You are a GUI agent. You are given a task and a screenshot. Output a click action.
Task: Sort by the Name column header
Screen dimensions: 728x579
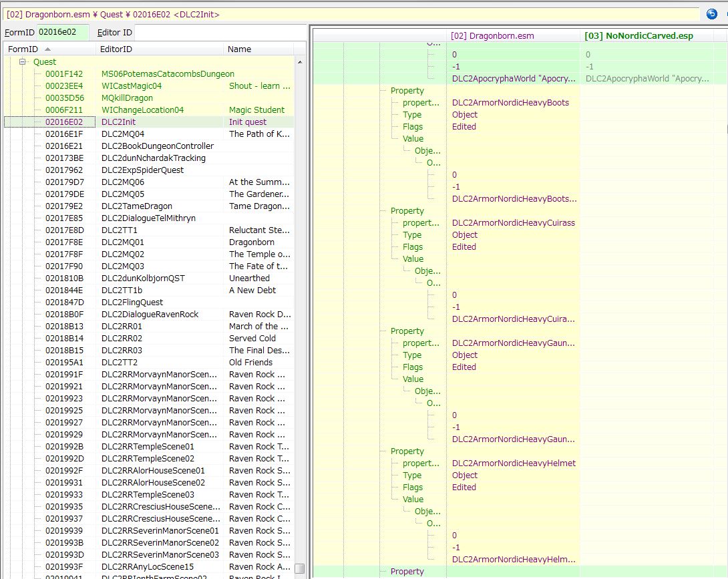258,49
